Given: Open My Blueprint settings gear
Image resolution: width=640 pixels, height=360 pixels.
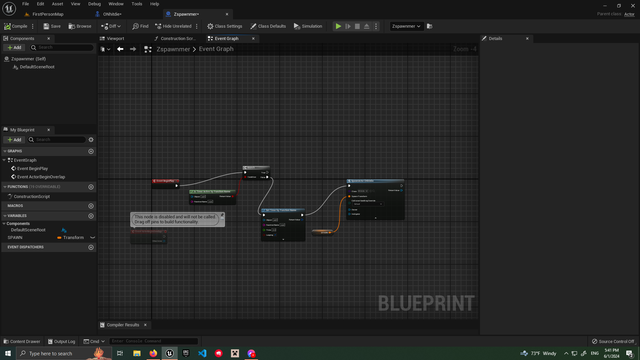Looking at the screenshot, I should 91,140.
